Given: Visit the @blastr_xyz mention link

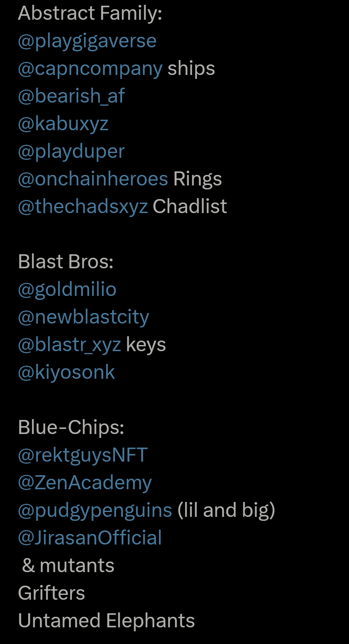Looking at the screenshot, I should [69, 345].
